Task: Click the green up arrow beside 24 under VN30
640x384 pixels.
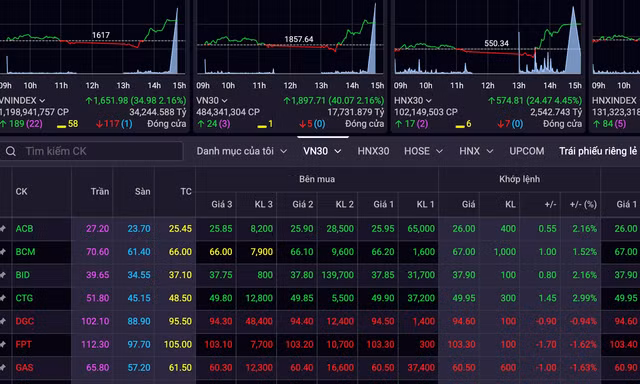Action: 200,124
